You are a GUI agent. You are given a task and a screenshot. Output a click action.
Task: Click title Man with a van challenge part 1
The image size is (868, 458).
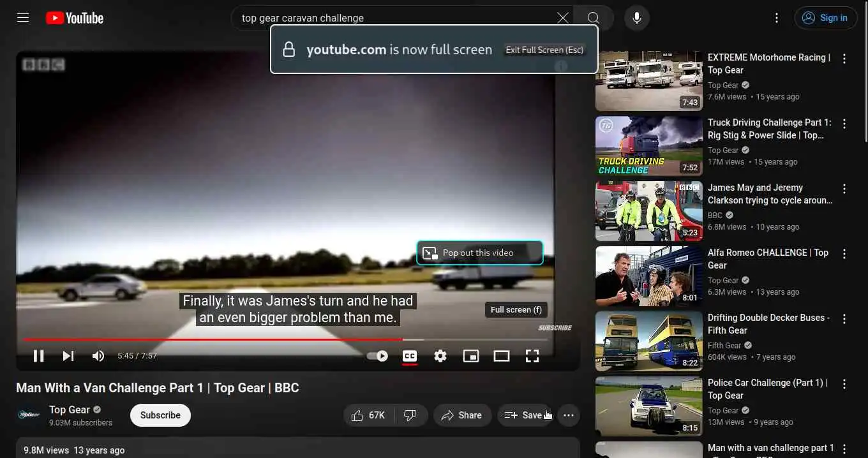pos(771,449)
